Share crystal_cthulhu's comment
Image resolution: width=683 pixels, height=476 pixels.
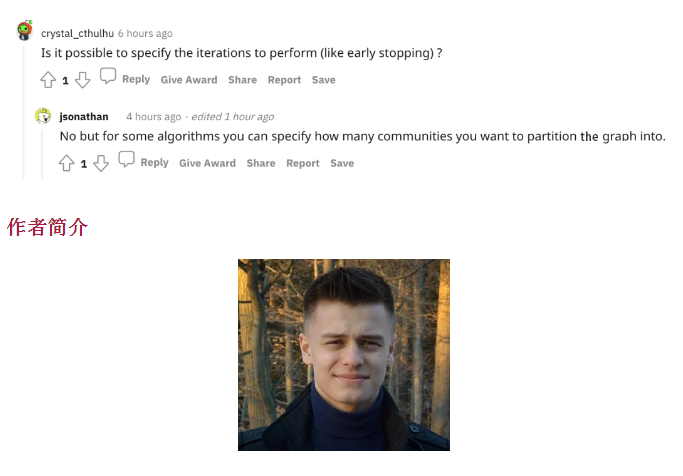(x=243, y=80)
